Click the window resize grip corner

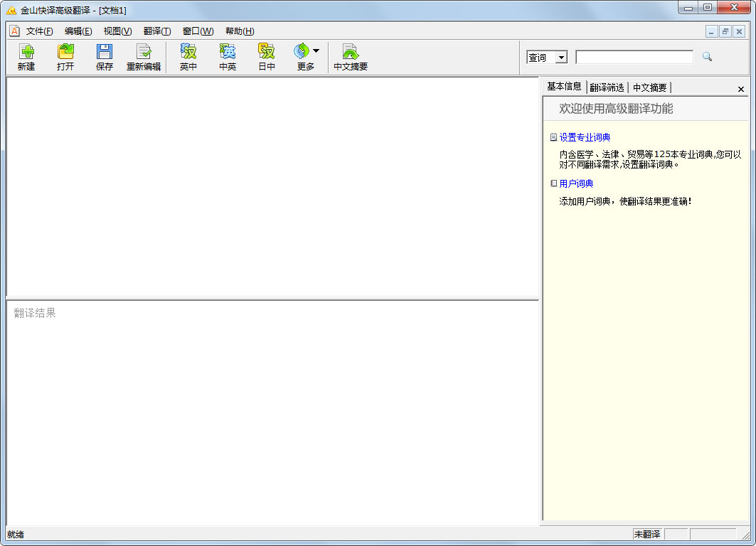pyautogui.click(x=746, y=535)
